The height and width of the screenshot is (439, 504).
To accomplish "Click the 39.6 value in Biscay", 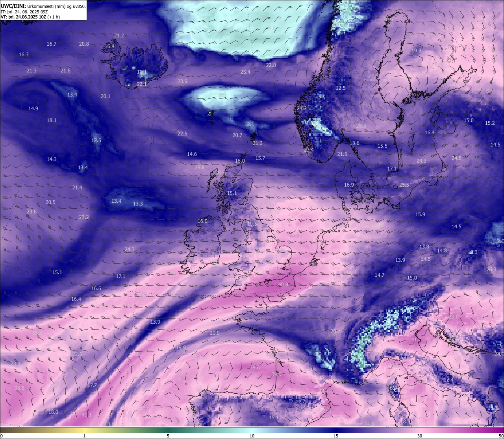I will (255, 367).
